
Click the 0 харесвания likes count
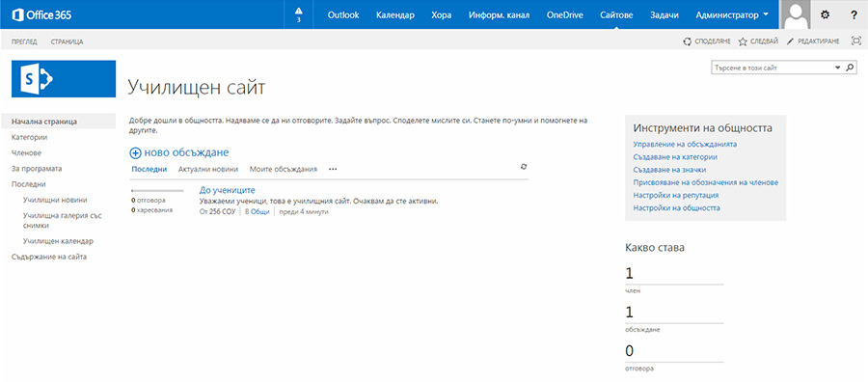(x=151, y=210)
